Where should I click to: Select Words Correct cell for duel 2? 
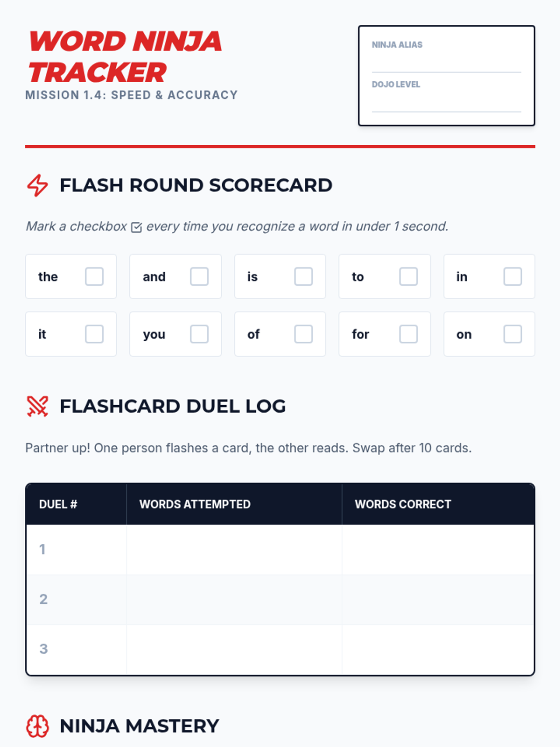click(x=438, y=599)
